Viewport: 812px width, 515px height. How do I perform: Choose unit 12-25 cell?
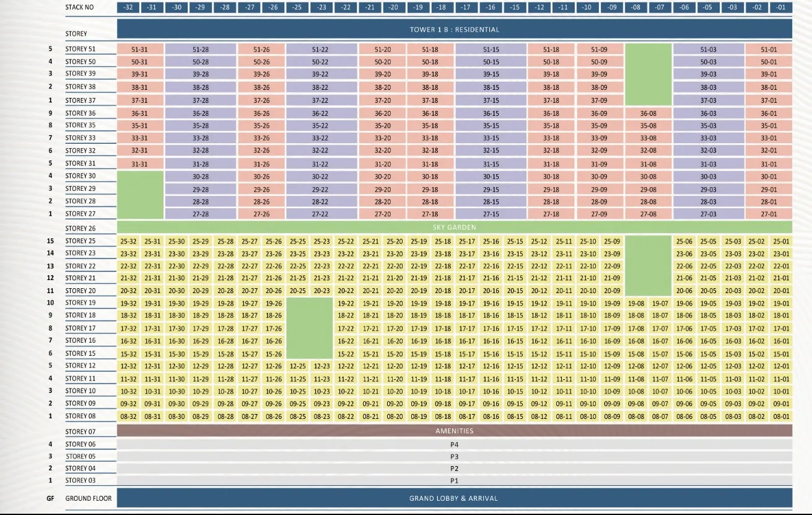pyautogui.click(x=298, y=366)
